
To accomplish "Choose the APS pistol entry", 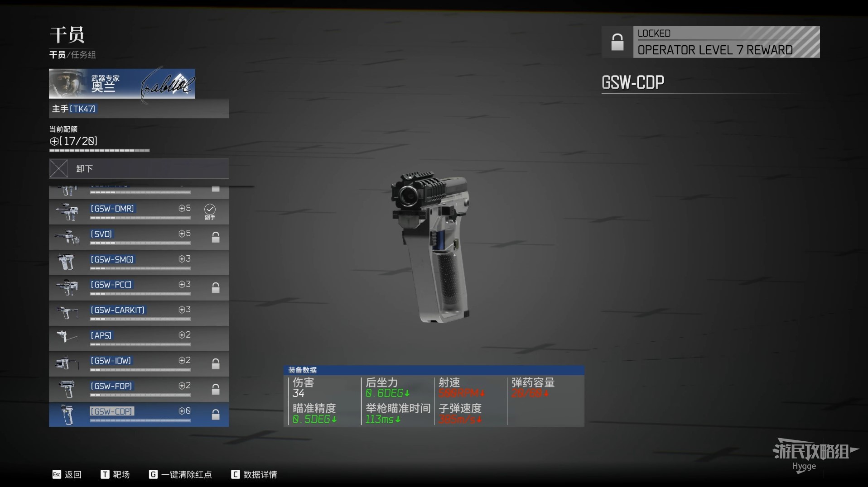I will [x=139, y=339].
